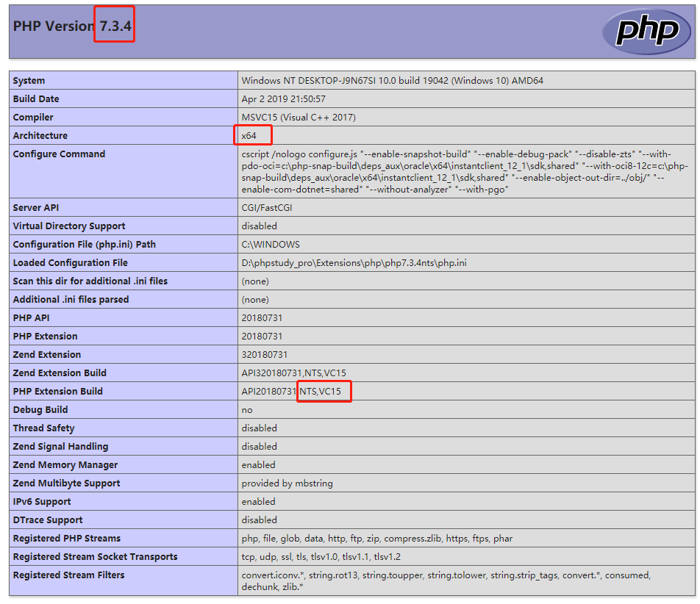Viewport: 700px width, 604px height.
Task: Select the loaded php.ini file path
Action: click(x=354, y=263)
